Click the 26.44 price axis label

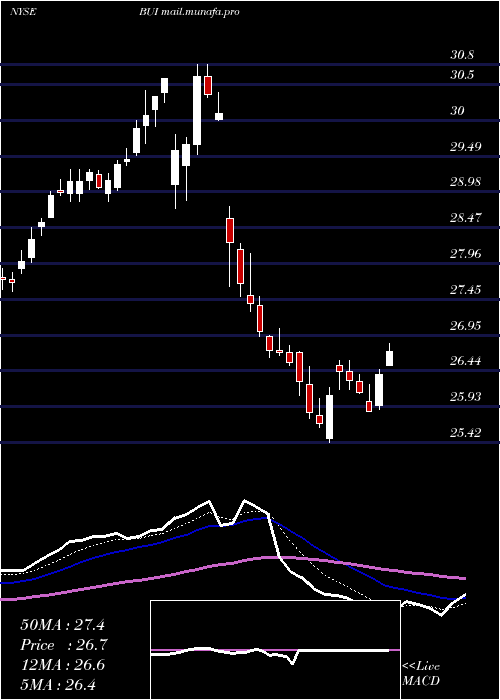click(466, 361)
